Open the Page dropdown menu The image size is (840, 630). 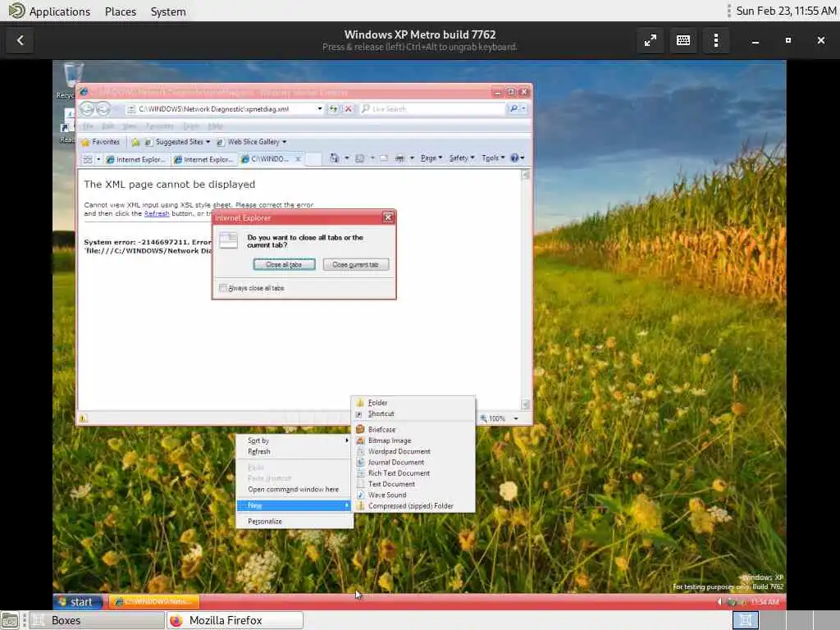pos(431,158)
